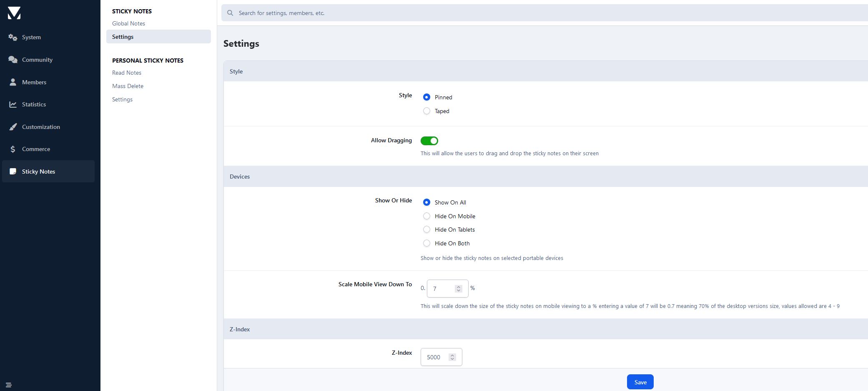
Task: Open Statistics via chart icon
Action: (x=13, y=104)
